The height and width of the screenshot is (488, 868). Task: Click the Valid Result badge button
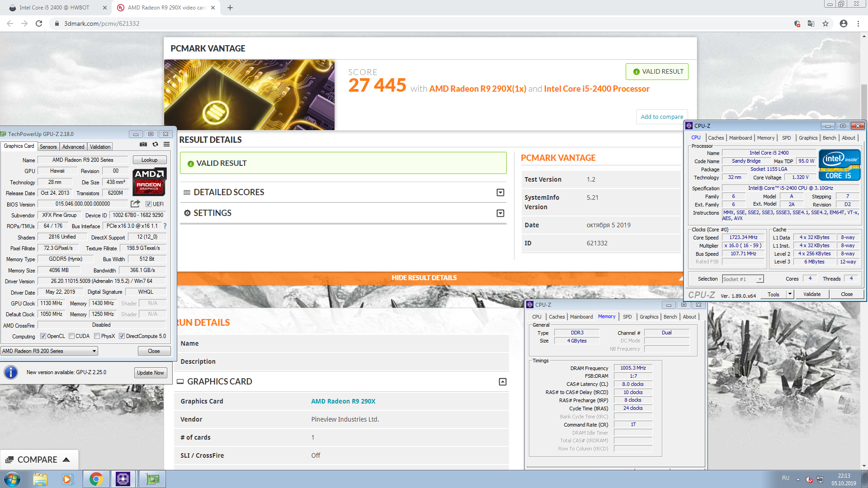click(657, 71)
